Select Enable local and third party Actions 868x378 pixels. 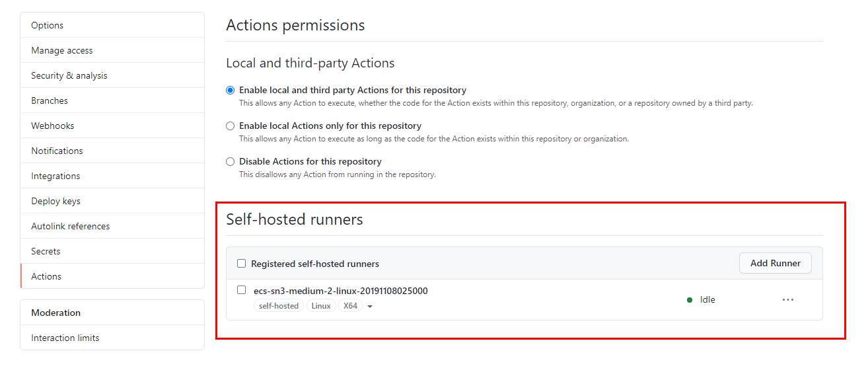pos(230,90)
